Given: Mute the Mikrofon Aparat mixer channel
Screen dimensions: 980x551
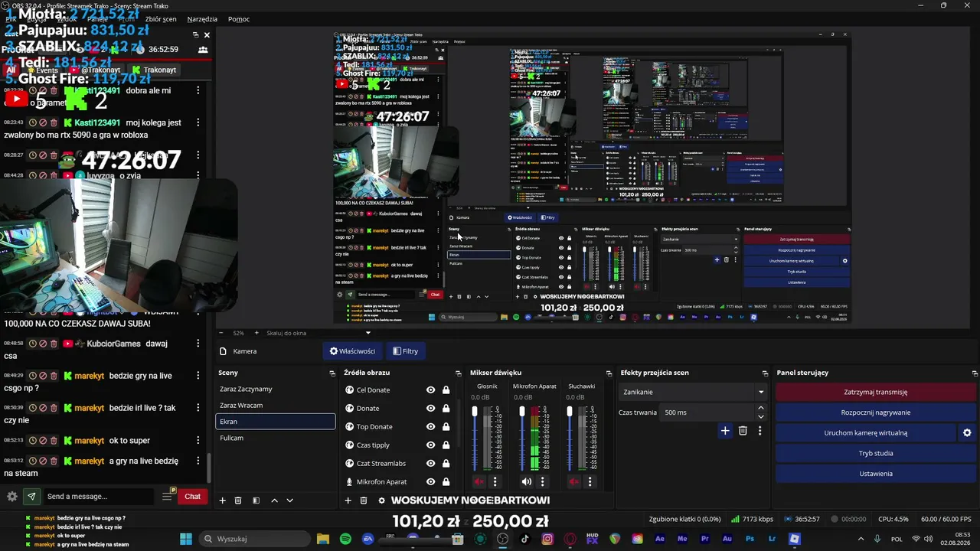Looking at the screenshot, I should click(526, 482).
